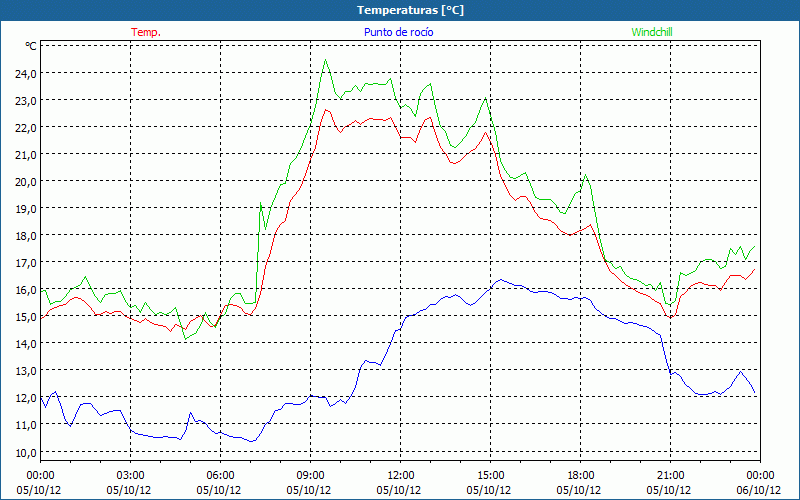Click the Temperaturas [°C] chart title
Viewport: 800px width, 500px height.
click(x=410, y=10)
